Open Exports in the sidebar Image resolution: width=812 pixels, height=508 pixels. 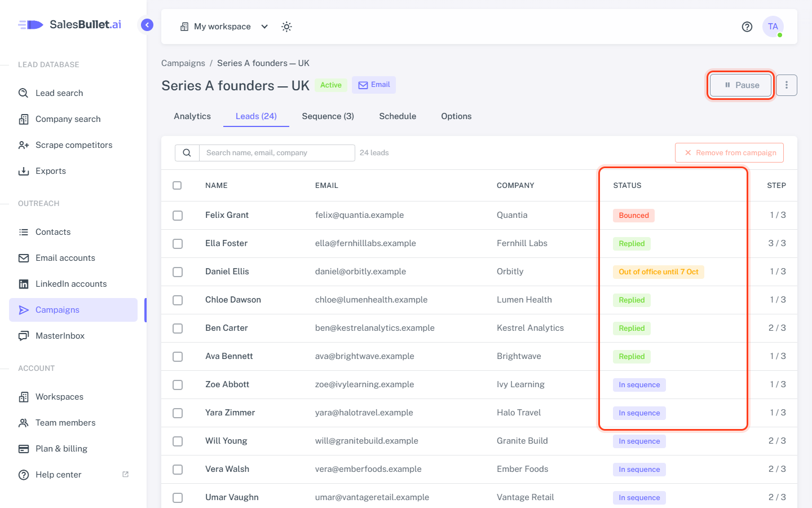[73, 171]
